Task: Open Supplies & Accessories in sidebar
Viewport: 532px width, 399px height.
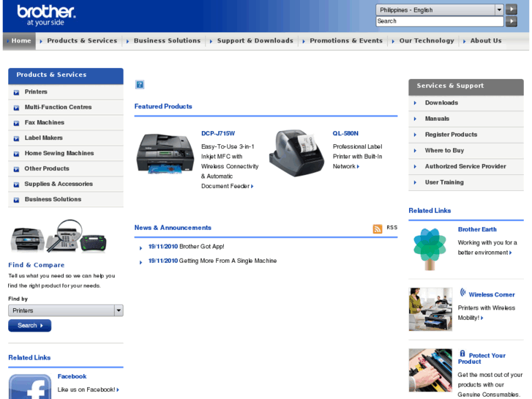Action: pos(59,184)
